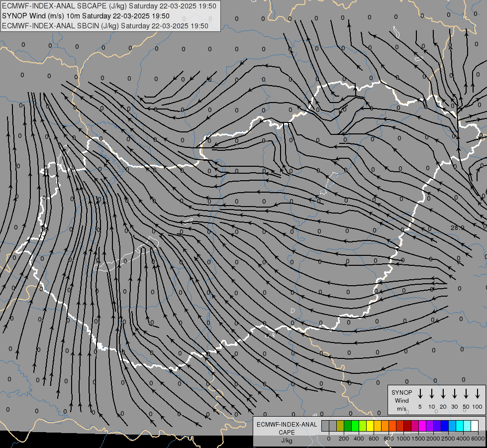This screenshot has height=448, width=487.
Task: Pick the pale cyan swatch right of 4000 tick
Action: tap(467, 426)
